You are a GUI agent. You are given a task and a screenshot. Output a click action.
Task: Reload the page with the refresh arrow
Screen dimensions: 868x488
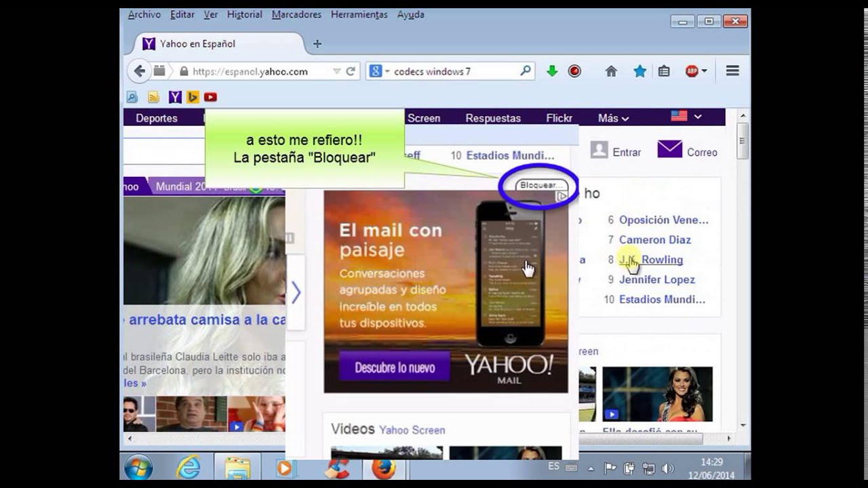(x=351, y=71)
